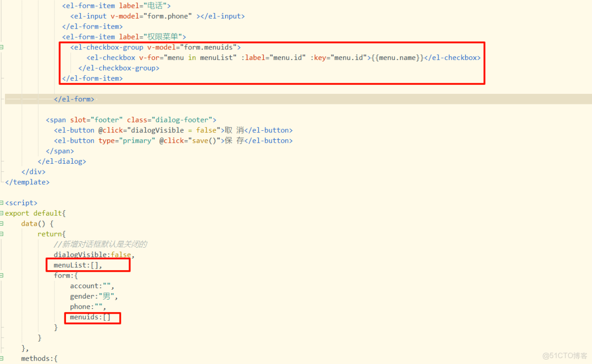Collapse the <script> block via its fold marker
The width and height of the screenshot is (592, 364).
pyautogui.click(x=2, y=203)
